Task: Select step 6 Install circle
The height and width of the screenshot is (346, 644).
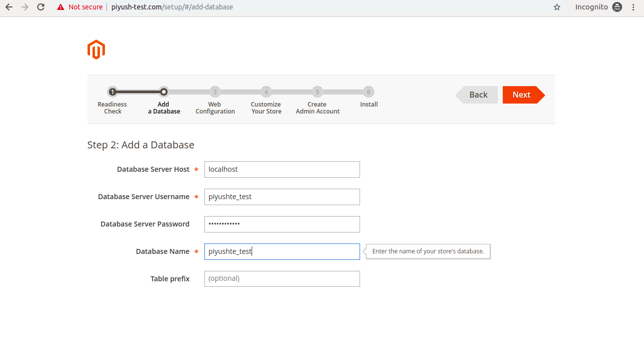Action: (368, 92)
